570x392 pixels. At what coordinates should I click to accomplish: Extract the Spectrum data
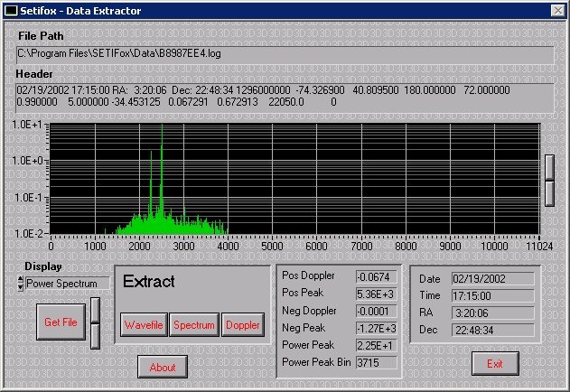(193, 325)
